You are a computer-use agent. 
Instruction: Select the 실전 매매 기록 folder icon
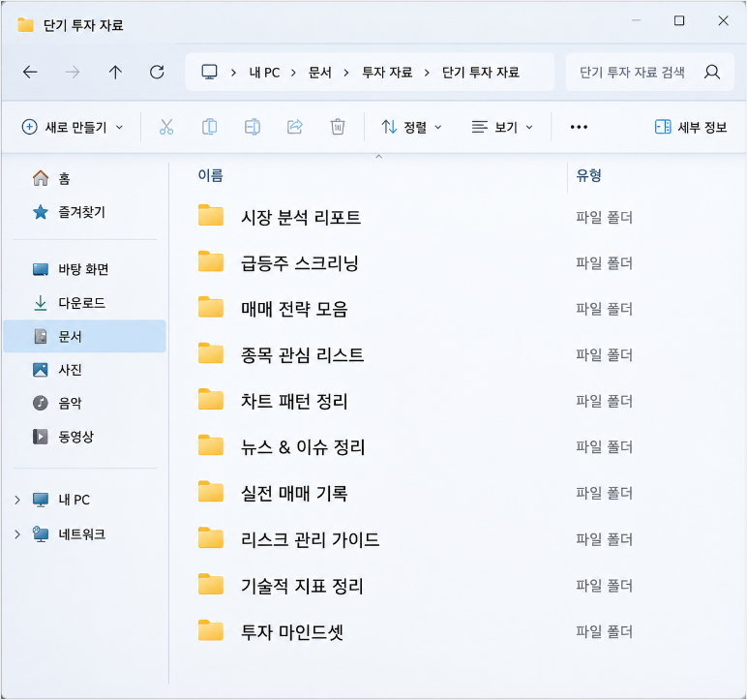click(211, 492)
